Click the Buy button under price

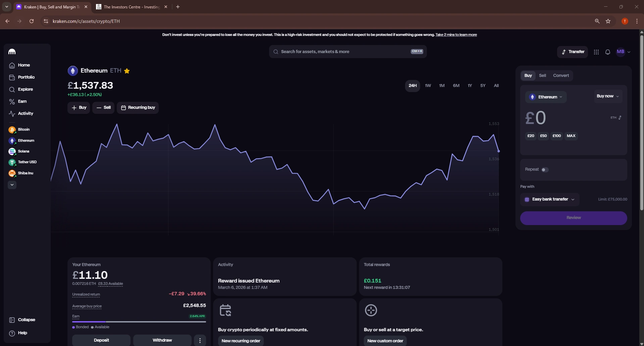(79, 107)
